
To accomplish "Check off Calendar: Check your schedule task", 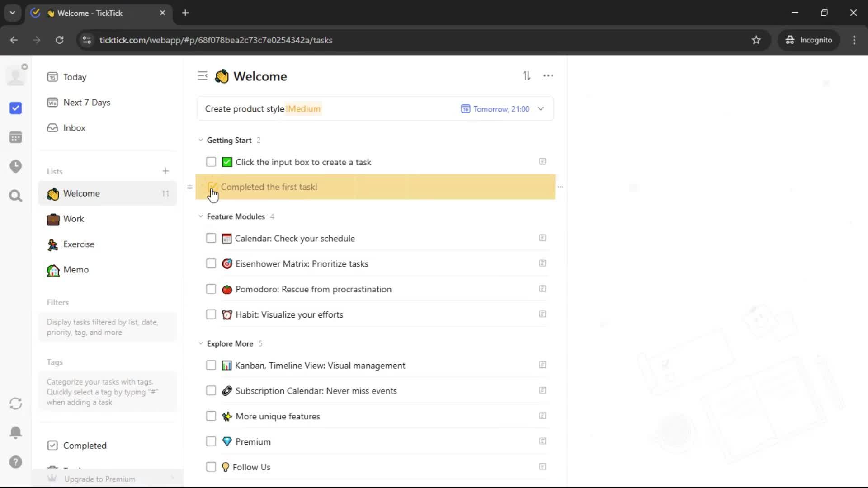I will point(211,238).
